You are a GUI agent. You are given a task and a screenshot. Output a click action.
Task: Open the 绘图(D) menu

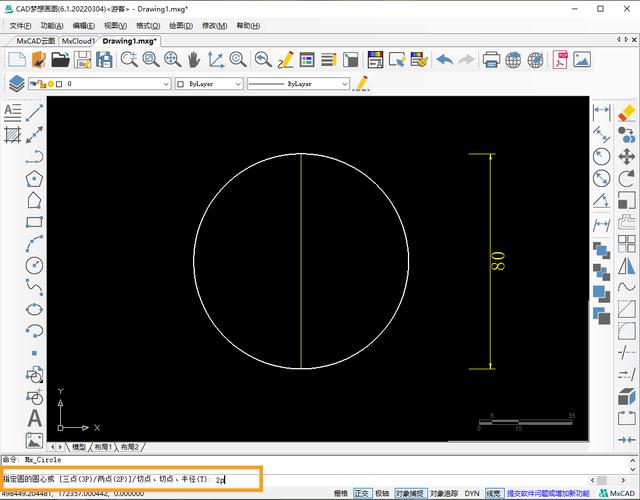coord(180,25)
